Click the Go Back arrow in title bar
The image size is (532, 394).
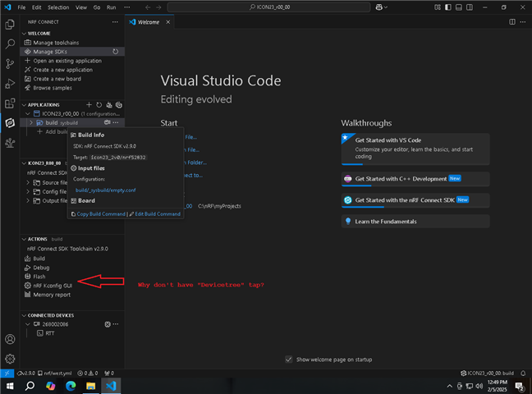[x=148, y=7]
